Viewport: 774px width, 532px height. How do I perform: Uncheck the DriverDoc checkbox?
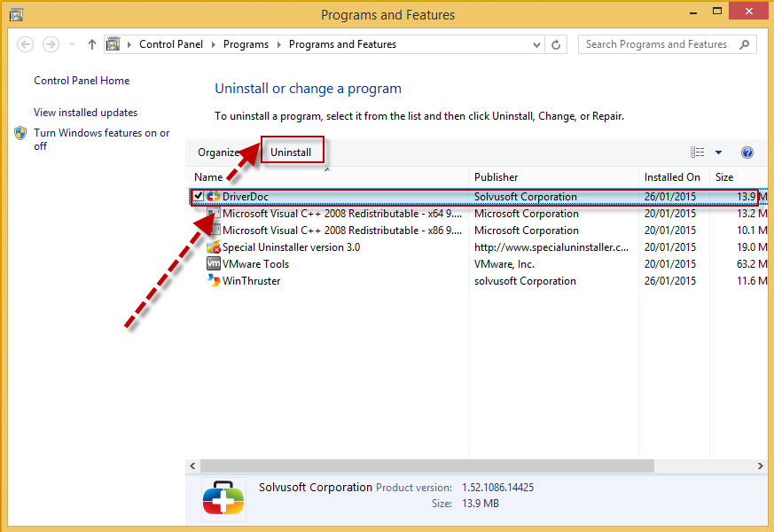[198, 196]
